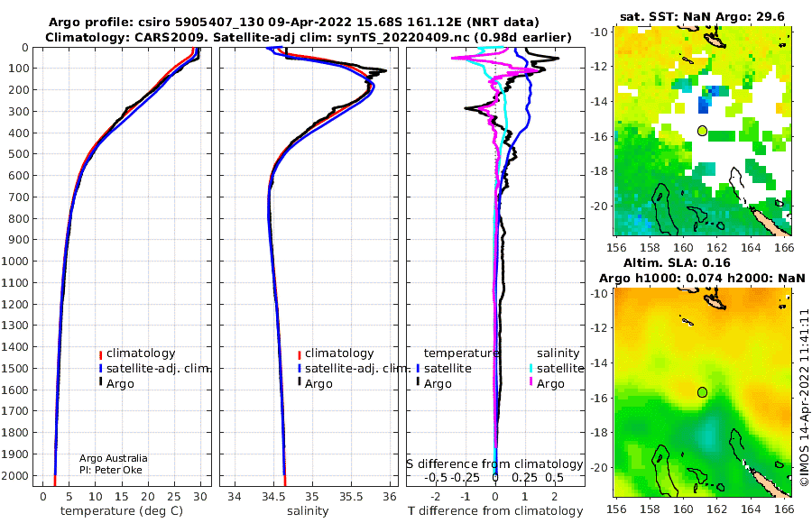Click the cyan salinity satellite legend marker
Viewport: 812px width, 523px height.
click(531, 369)
